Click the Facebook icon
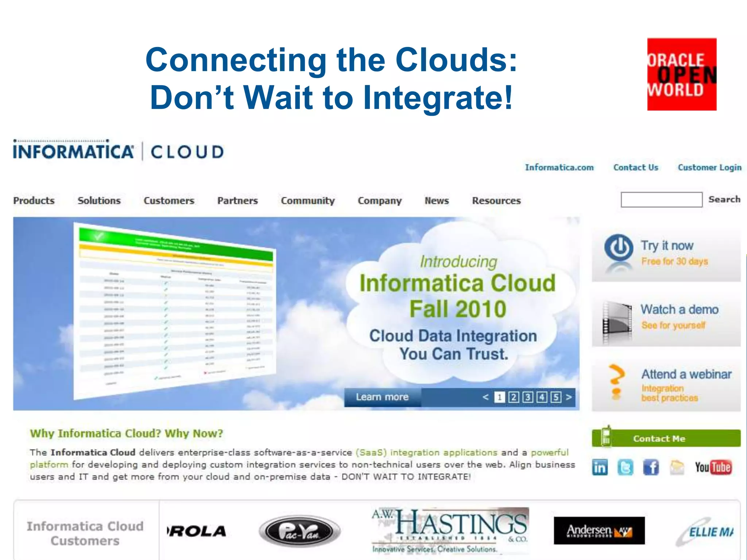747x560 pixels. click(651, 467)
